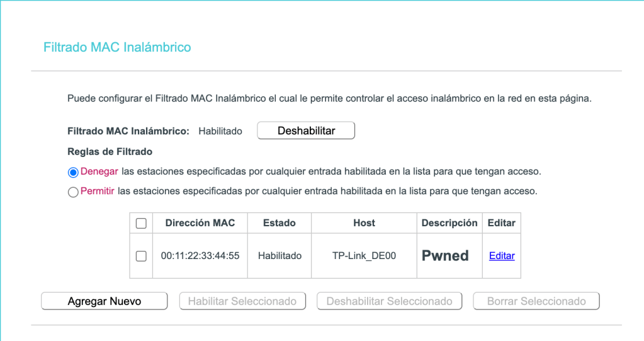Choose the Permitir radio option

[x=73, y=192]
